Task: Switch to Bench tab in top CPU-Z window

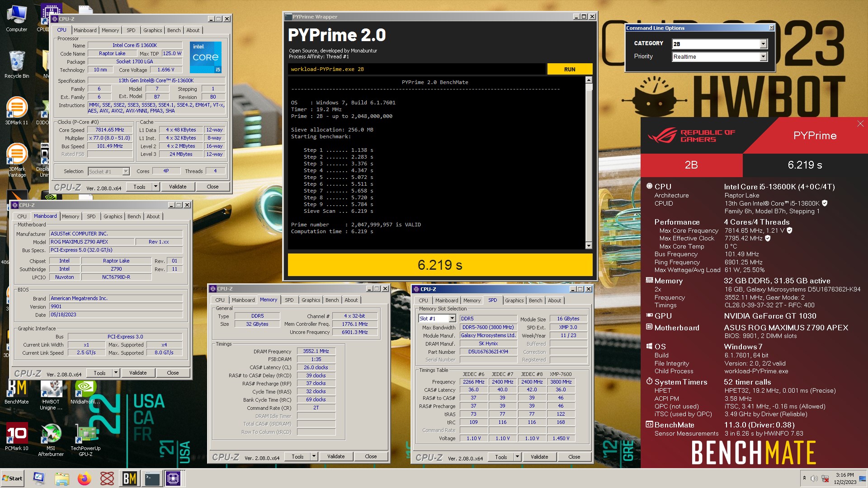Action: coord(174,30)
